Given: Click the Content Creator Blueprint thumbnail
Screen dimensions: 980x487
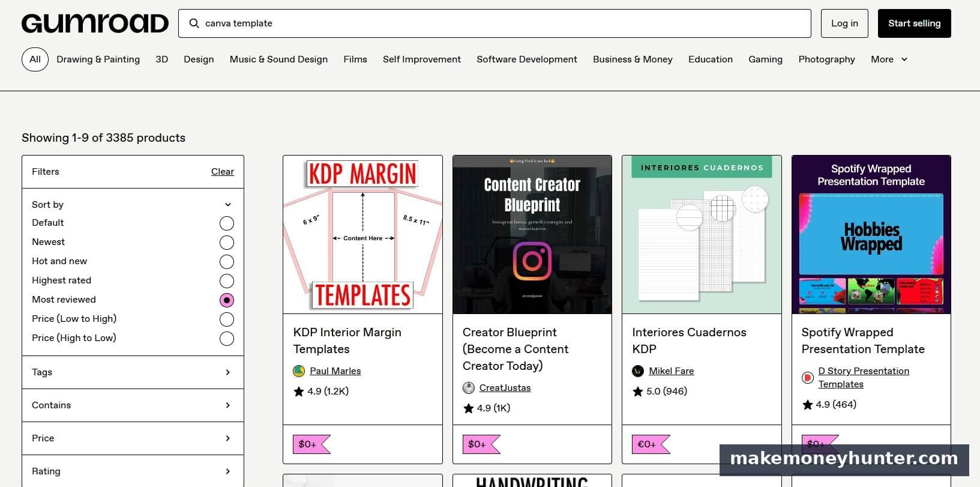Looking at the screenshot, I should [532, 235].
